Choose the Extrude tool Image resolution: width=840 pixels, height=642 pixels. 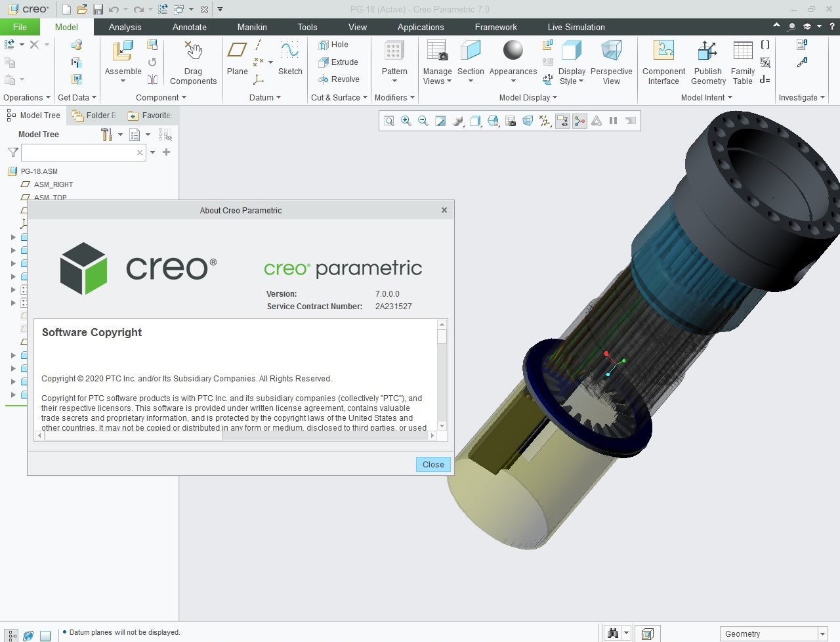coord(338,62)
